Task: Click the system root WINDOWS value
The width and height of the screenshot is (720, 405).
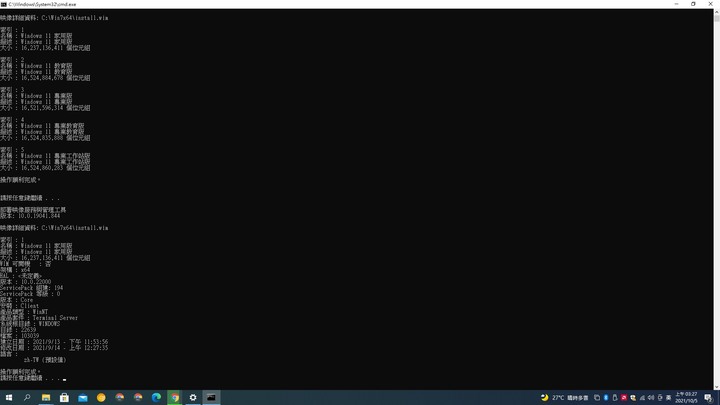Action: coord(49,324)
